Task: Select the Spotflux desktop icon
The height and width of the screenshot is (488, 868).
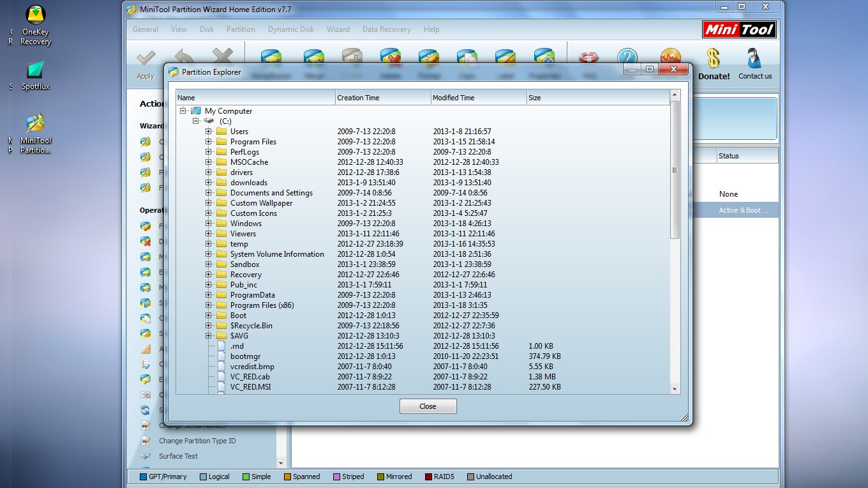Action: [x=35, y=70]
